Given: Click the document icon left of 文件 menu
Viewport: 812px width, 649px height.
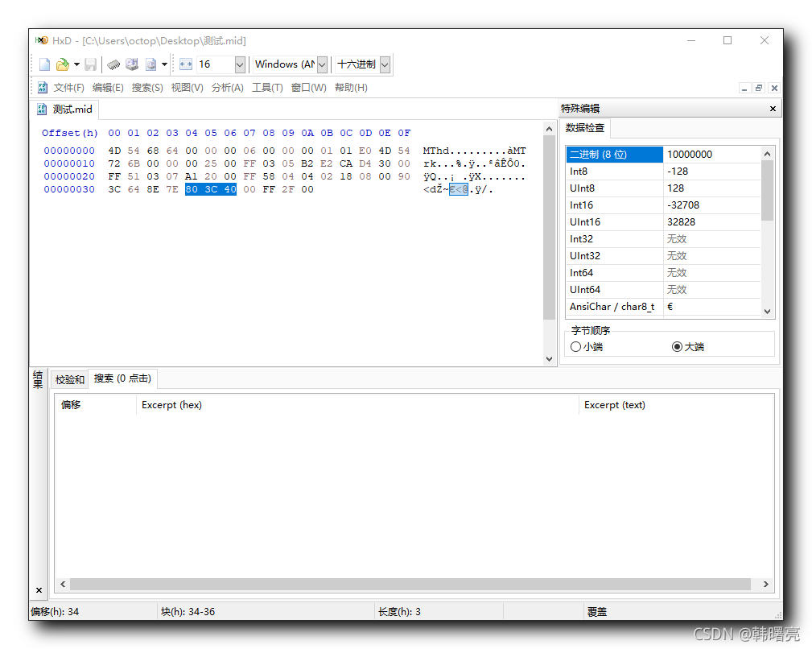Looking at the screenshot, I should [43, 88].
